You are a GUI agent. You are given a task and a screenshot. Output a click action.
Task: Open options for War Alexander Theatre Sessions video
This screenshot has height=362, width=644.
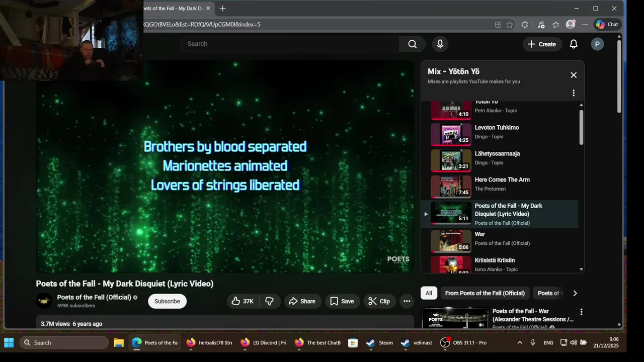coord(581,312)
